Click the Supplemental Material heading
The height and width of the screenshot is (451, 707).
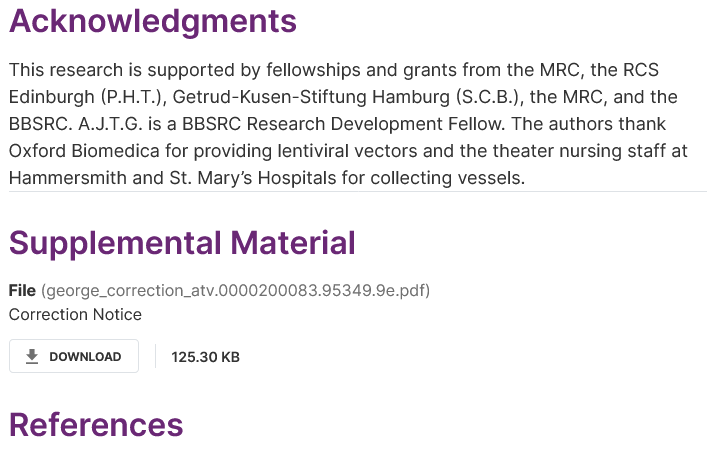(x=182, y=242)
